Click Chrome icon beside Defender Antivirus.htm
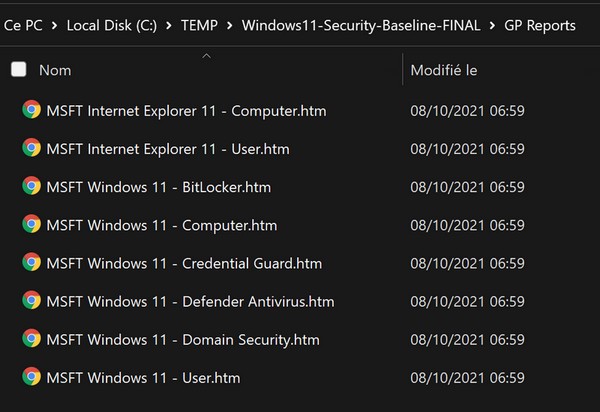The image size is (600, 412). point(31,301)
